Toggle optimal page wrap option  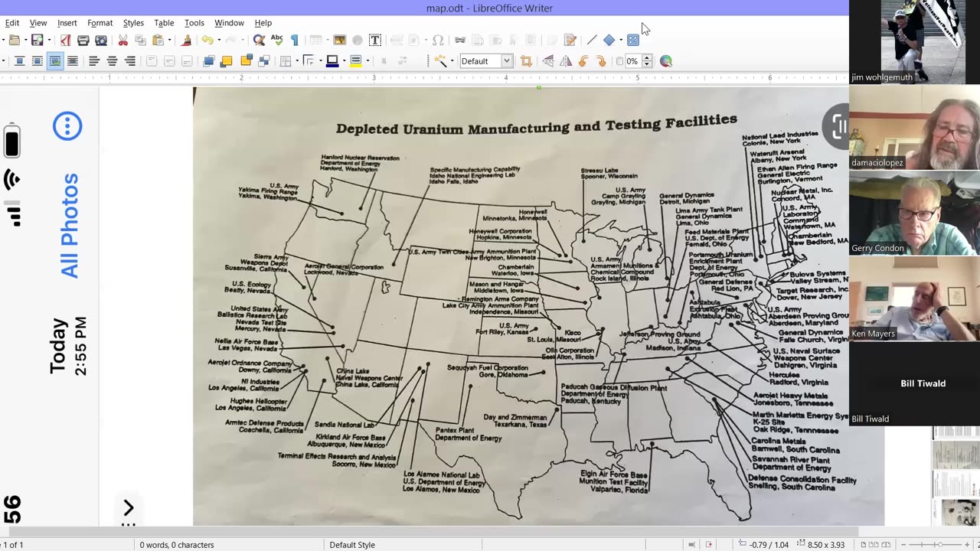[55, 61]
